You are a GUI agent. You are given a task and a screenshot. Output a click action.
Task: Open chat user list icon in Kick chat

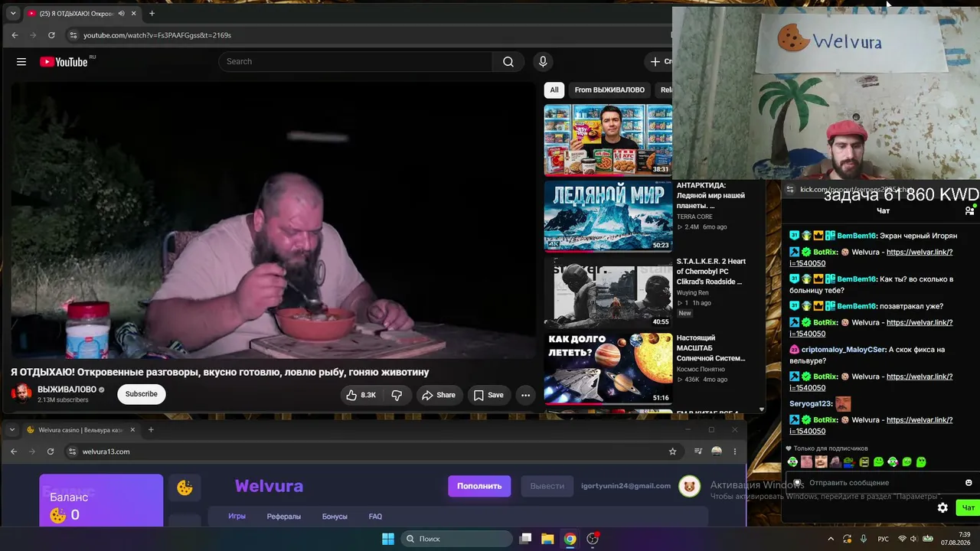[x=969, y=210]
